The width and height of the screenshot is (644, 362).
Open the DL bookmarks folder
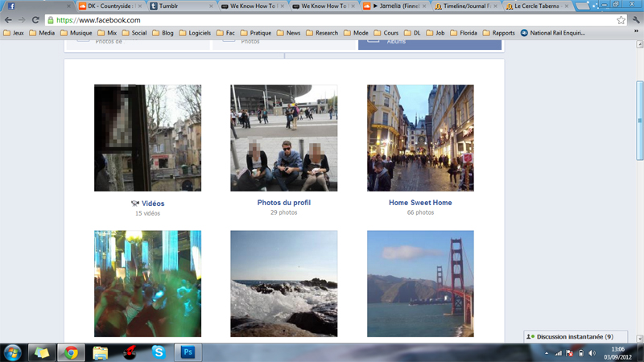click(412, 33)
